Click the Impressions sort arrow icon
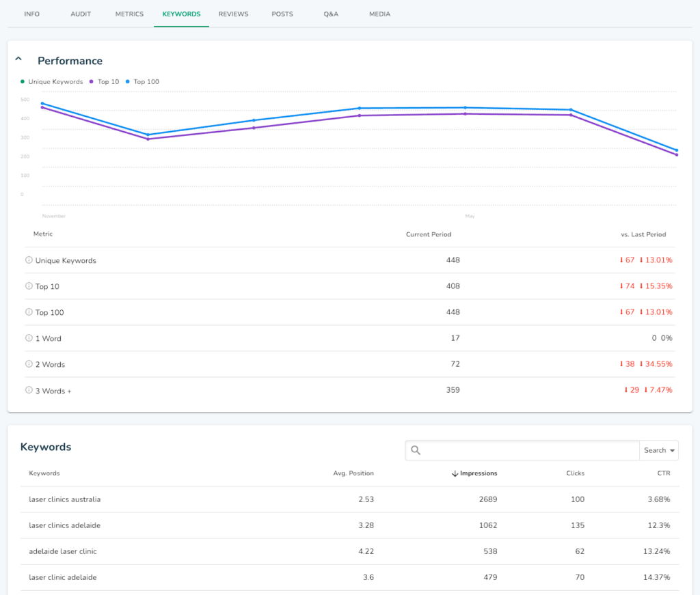The width and height of the screenshot is (700, 595). [x=455, y=473]
